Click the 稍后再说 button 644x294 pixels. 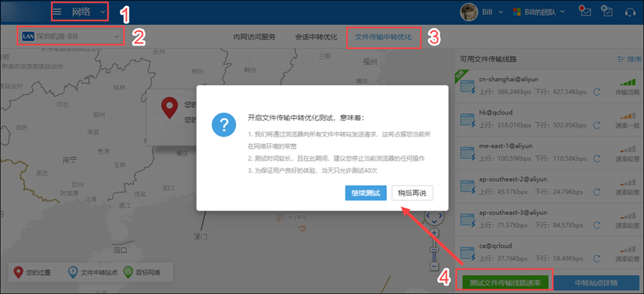click(x=413, y=193)
